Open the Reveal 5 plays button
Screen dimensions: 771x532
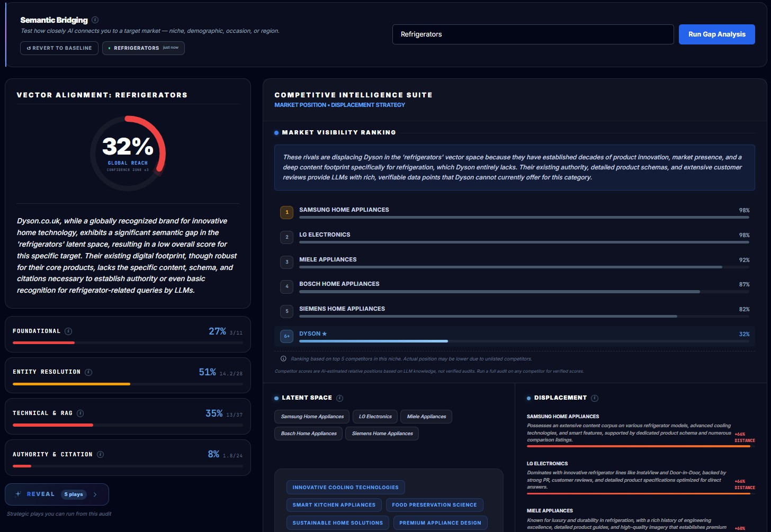(x=57, y=494)
